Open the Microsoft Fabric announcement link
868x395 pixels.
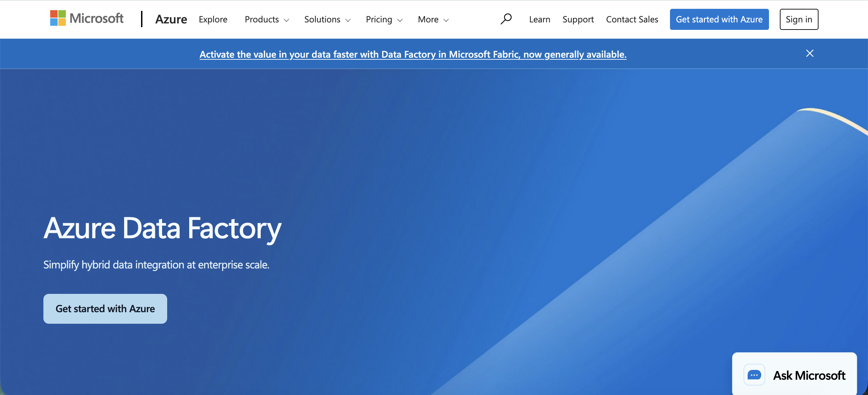coord(413,54)
